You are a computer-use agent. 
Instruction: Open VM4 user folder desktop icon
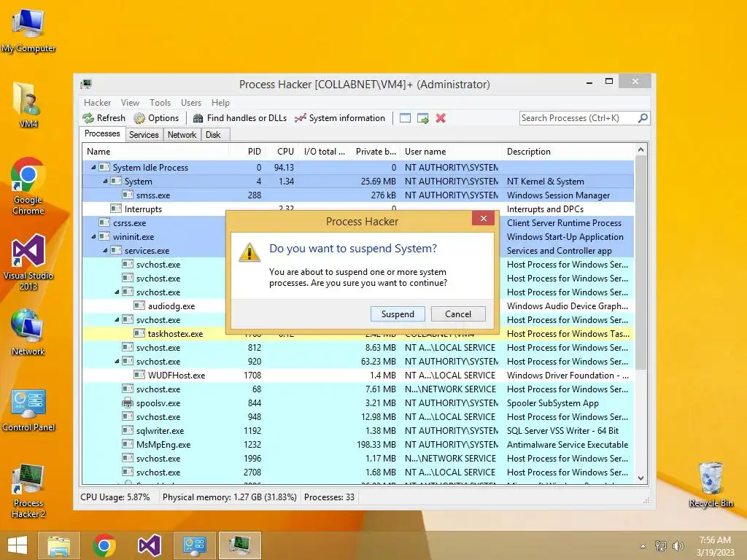(x=28, y=105)
